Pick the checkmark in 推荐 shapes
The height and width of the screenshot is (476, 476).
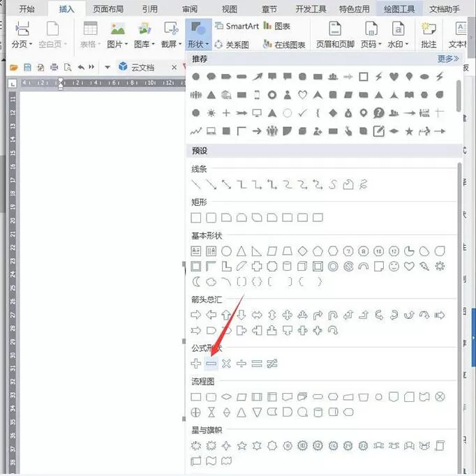point(302,113)
